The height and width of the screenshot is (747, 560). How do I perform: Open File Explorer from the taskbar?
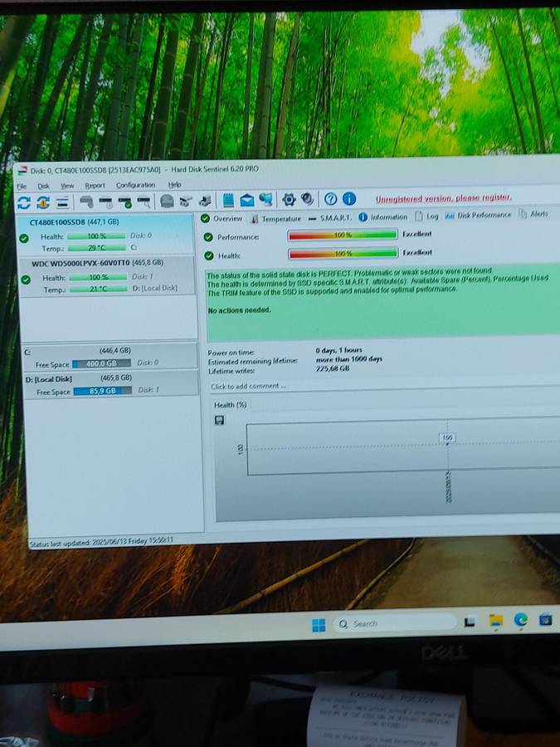[x=496, y=620]
